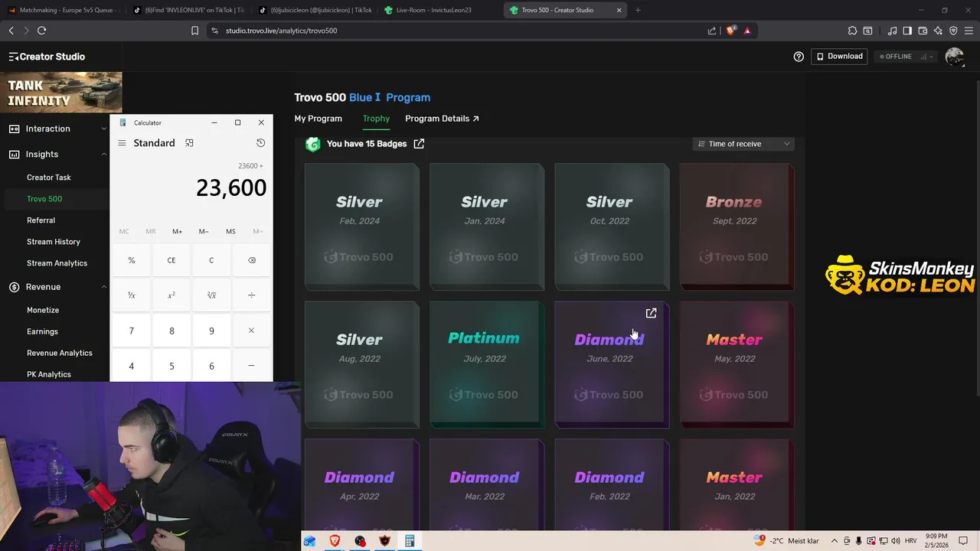
Task: Click the share page icon in address bar
Action: (712, 31)
